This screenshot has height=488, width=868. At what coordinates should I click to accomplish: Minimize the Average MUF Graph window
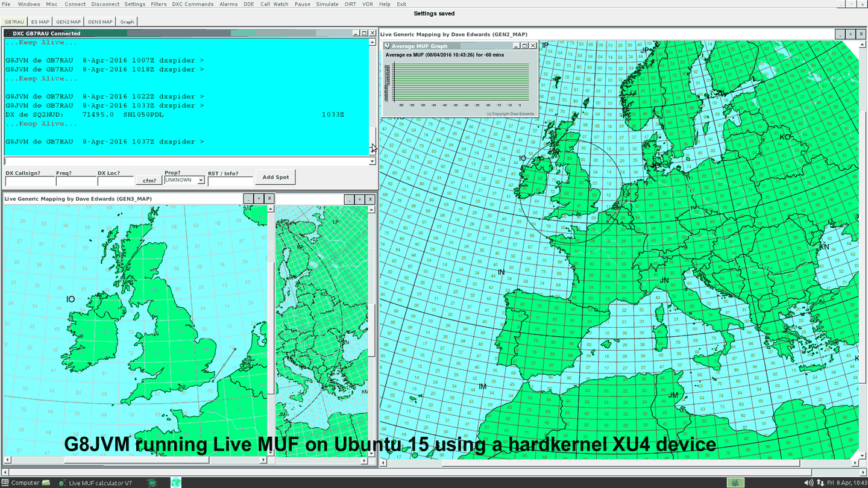(516, 46)
